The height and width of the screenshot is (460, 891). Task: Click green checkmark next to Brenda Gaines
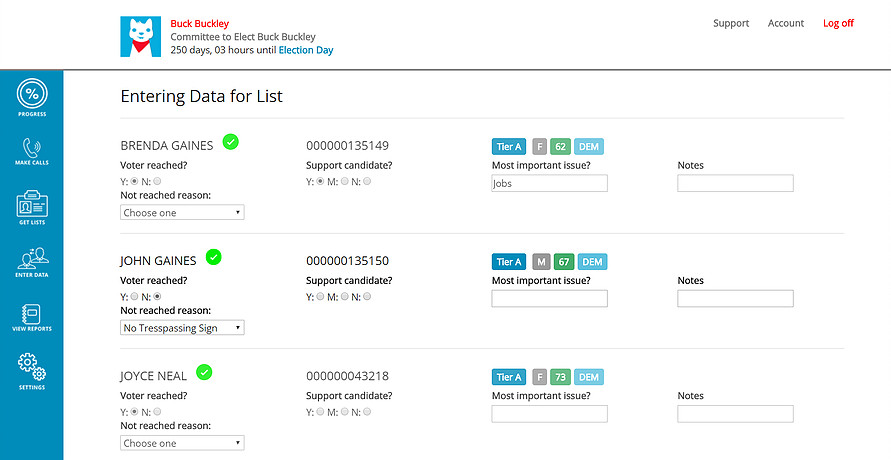click(x=230, y=142)
